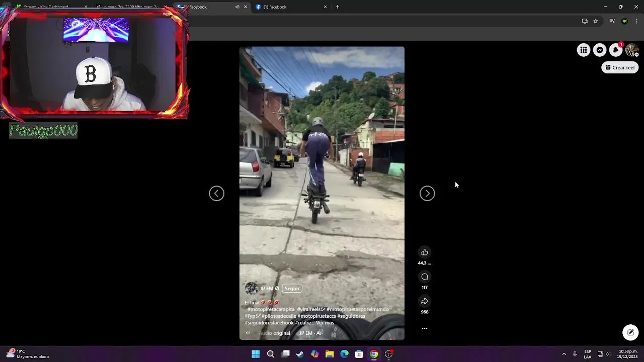Open the reel comments icon
The height and width of the screenshot is (362, 644).
425,277
